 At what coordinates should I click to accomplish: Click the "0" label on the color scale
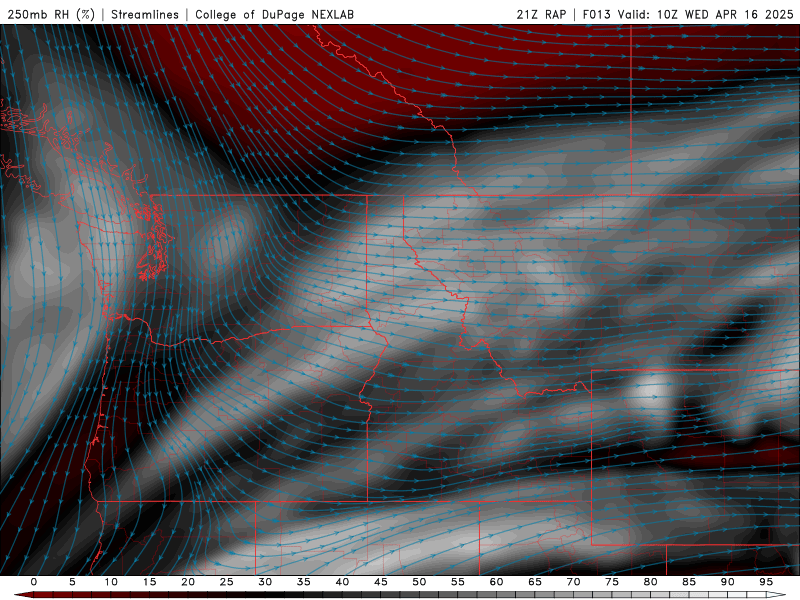pyautogui.click(x=34, y=582)
